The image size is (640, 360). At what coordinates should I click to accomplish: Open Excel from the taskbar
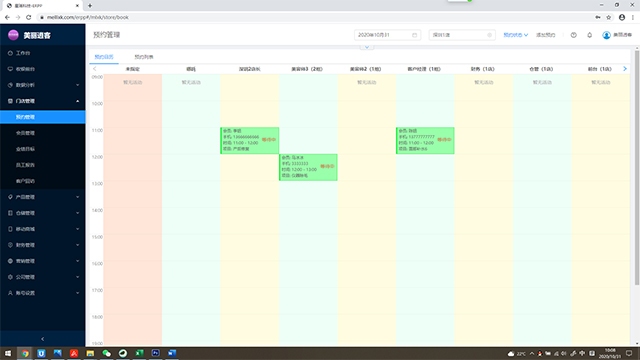coord(139,353)
